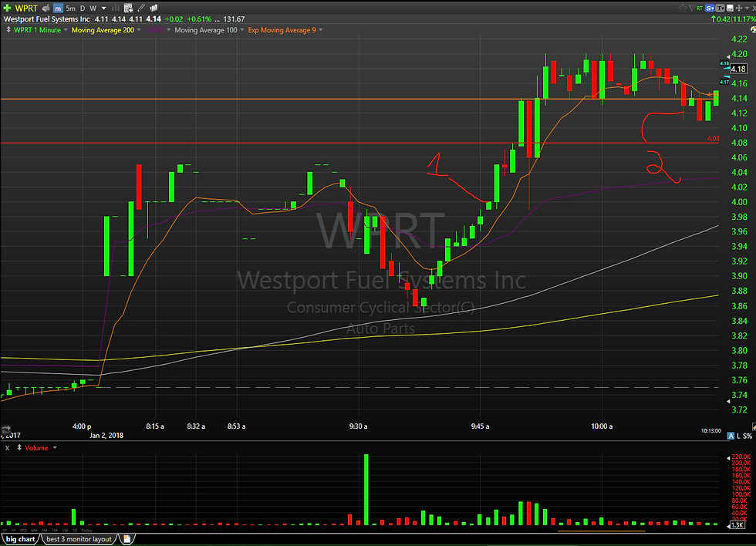Select the pencil drawing tool
Screen dimensions: 756x546
point(140,8)
